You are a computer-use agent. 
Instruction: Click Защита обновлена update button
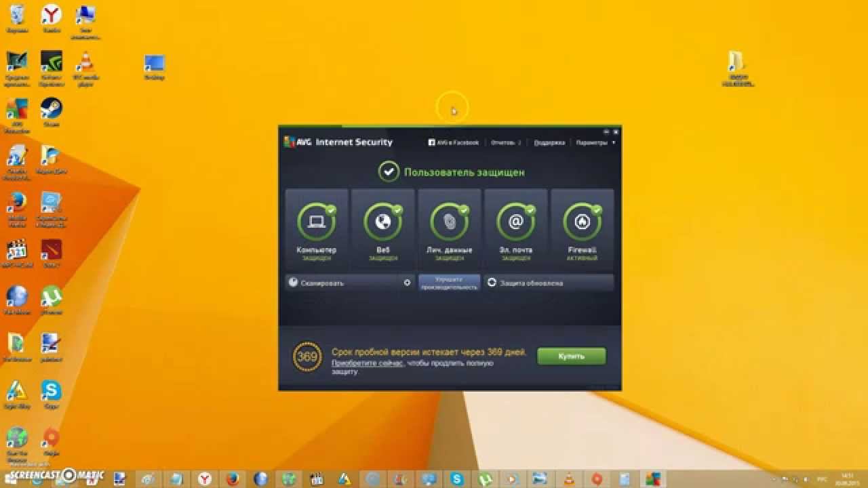point(549,283)
